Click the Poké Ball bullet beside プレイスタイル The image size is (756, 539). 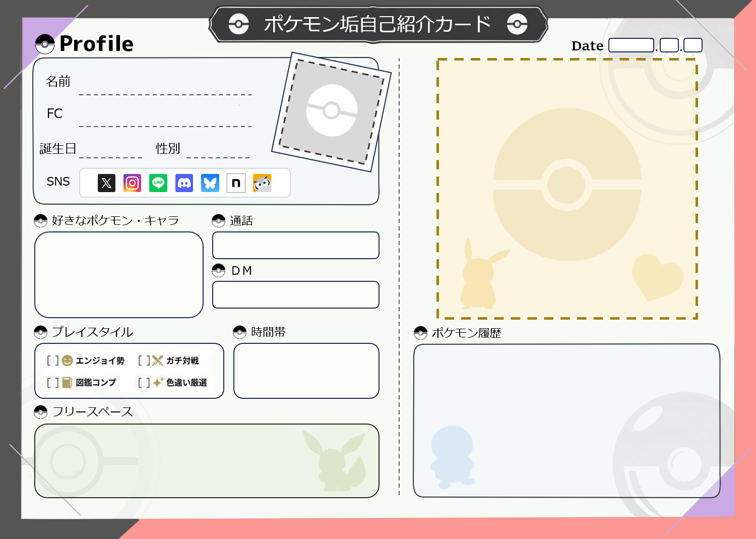40,332
